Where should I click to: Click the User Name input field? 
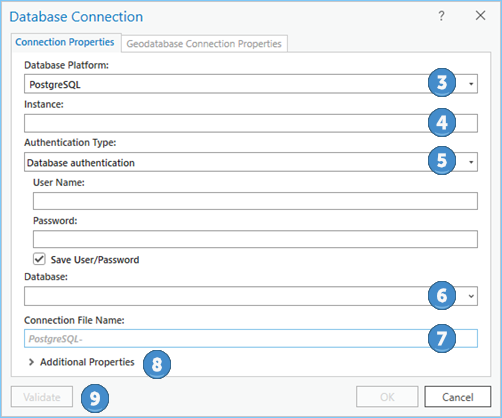click(x=255, y=201)
